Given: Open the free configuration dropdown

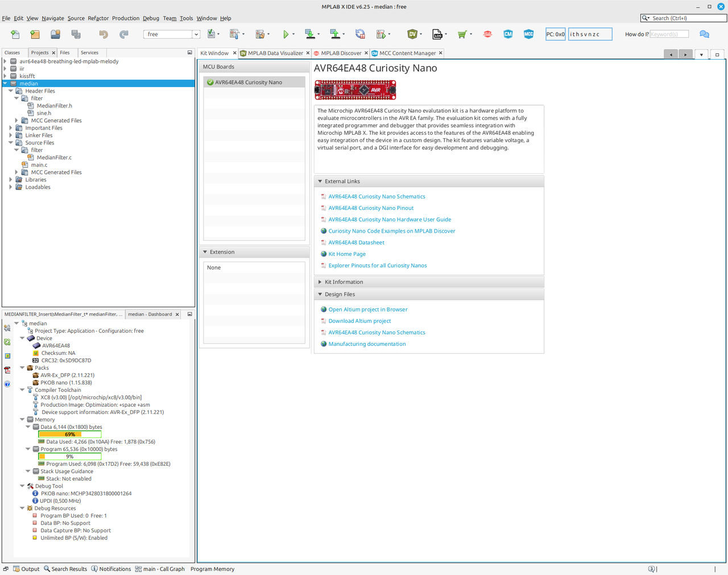Looking at the screenshot, I should pyautogui.click(x=196, y=34).
